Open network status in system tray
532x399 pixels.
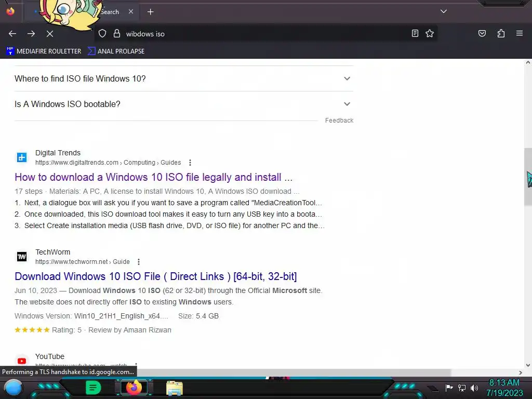point(461,388)
